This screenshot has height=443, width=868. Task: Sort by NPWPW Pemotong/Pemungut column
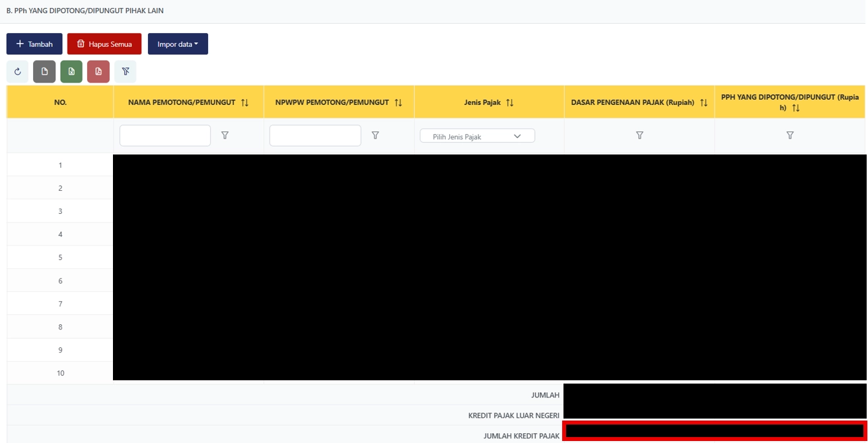point(398,103)
